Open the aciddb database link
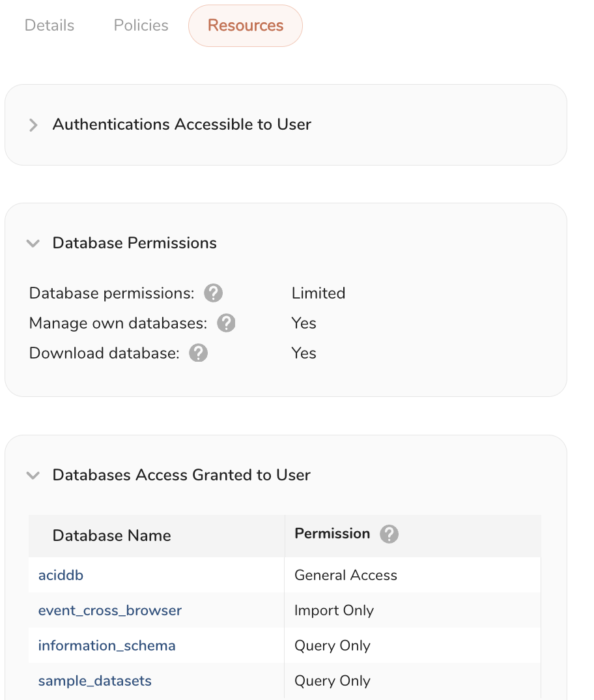The width and height of the screenshot is (594, 700). (x=61, y=575)
